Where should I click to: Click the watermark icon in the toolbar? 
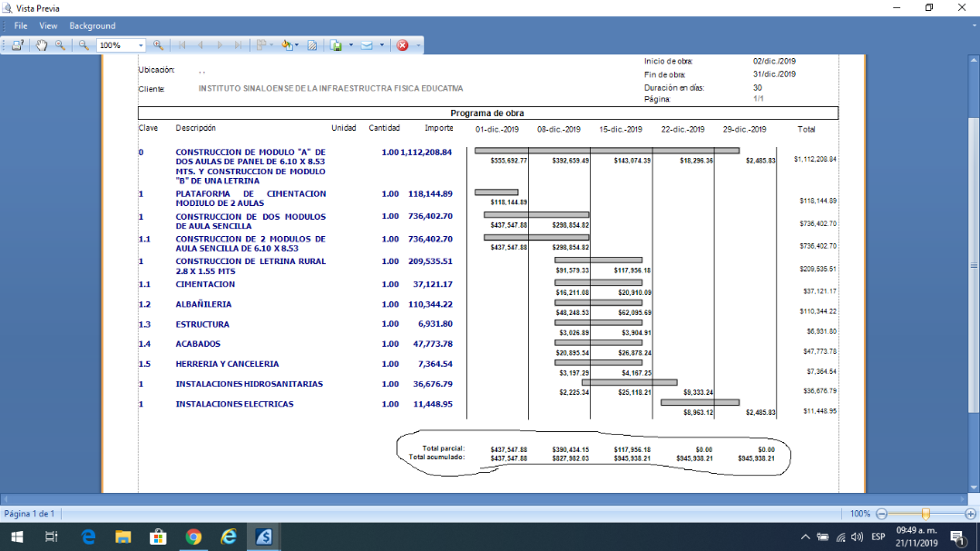coord(312,45)
